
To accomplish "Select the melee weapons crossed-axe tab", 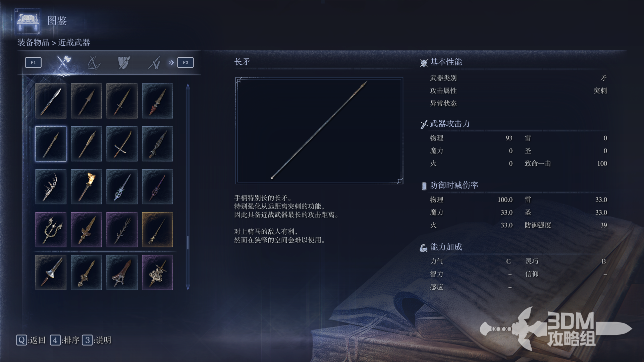I will pyautogui.click(x=63, y=62).
